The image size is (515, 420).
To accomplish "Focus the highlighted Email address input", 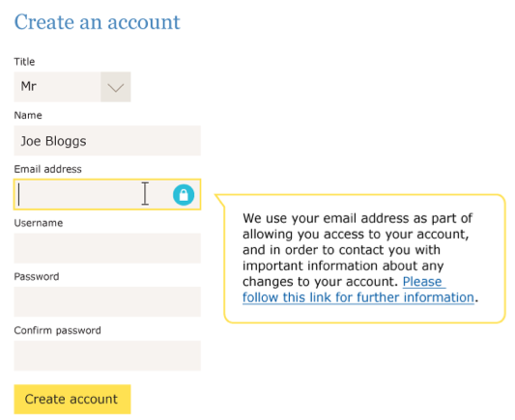I will pos(107,194).
